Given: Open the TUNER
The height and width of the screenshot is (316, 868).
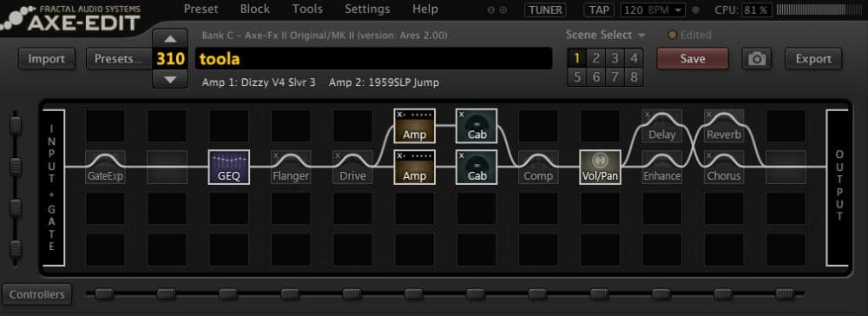Looking at the screenshot, I should [546, 10].
